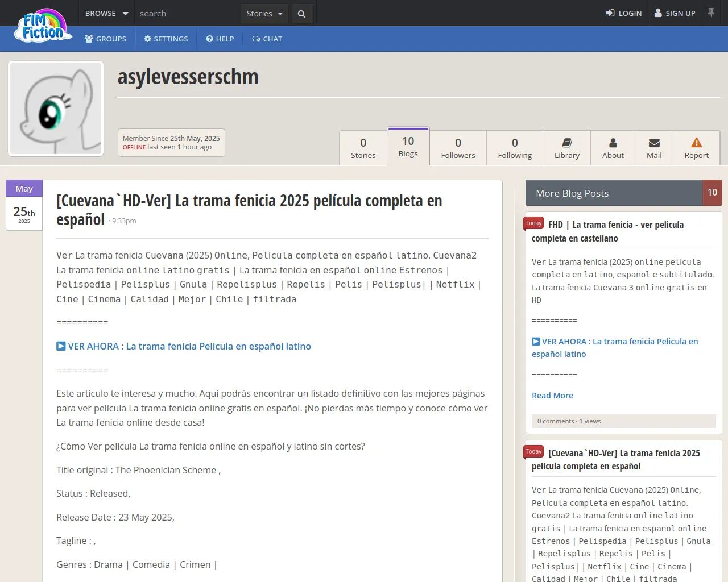The image size is (728, 582).
Task: Open the Stories search type dropdown
Action: [x=264, y=14]
